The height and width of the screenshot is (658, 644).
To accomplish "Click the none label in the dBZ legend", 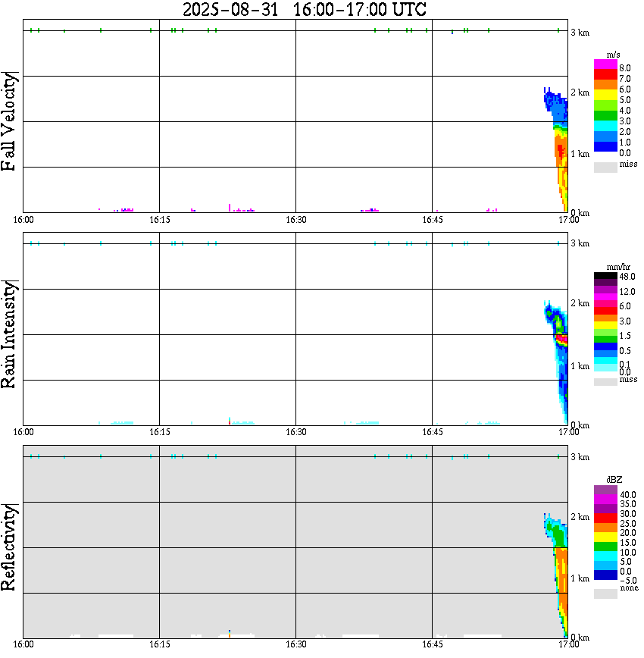I will click(x=629, y=588).
